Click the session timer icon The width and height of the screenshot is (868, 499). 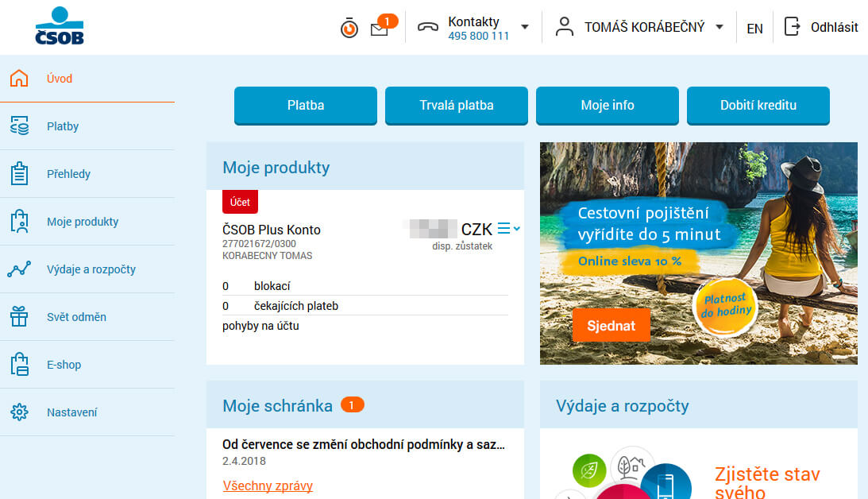pyautogui.click(x=349, y=29)
